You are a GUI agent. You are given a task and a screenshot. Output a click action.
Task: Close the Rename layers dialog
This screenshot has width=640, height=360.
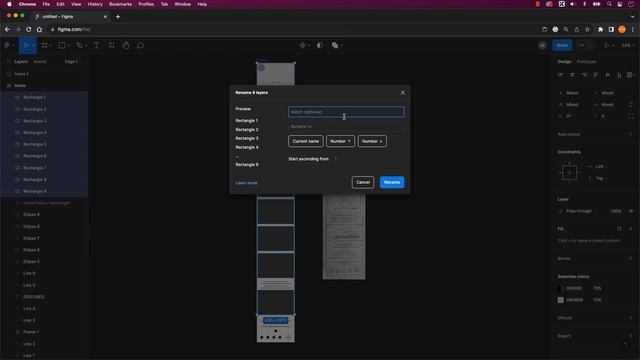402,93
